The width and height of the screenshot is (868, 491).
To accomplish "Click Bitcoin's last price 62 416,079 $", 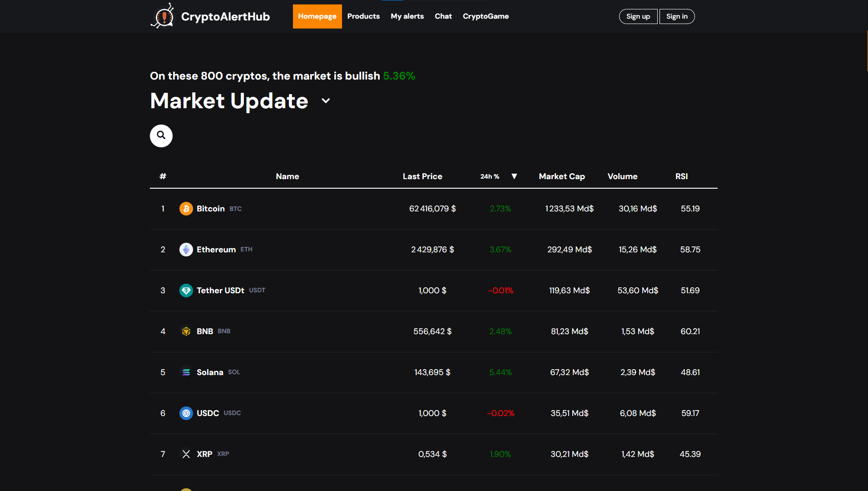I will pyautogui.click(x=432, y=209).
